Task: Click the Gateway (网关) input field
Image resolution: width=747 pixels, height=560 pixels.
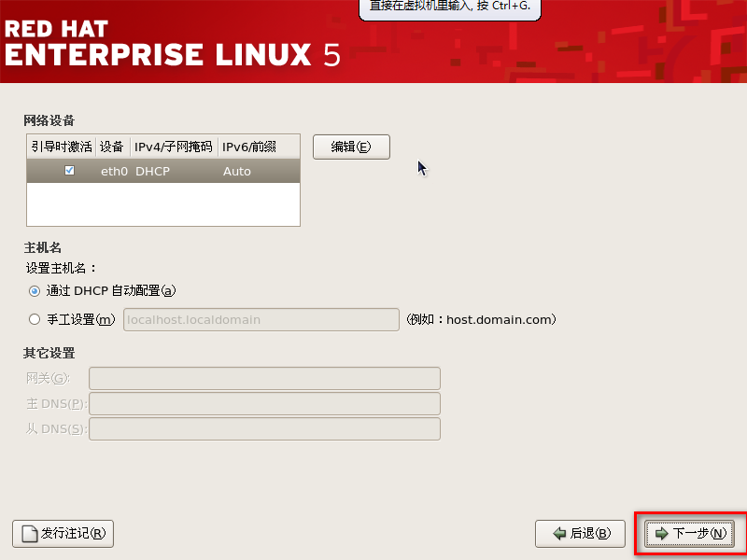Action: click(x=264, y=379)
